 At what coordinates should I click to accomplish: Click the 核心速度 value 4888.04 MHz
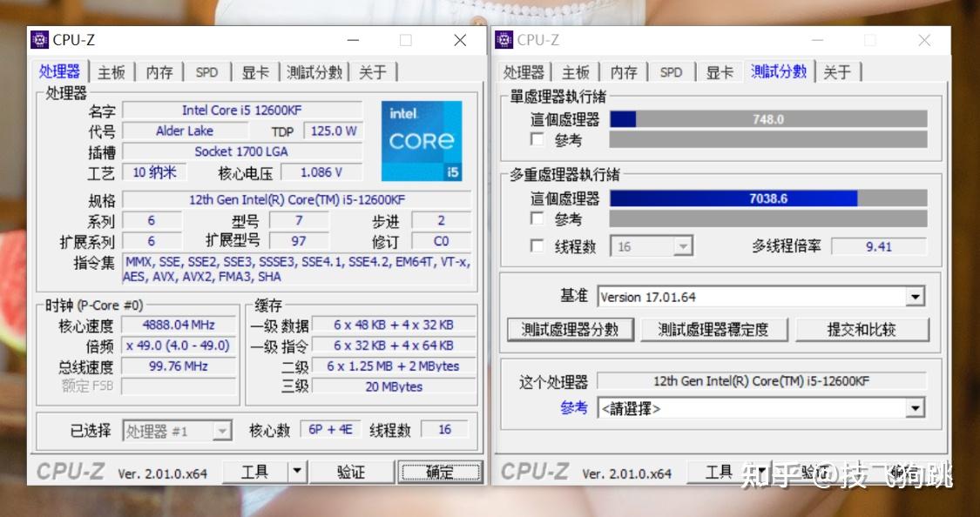click(179, 325)
